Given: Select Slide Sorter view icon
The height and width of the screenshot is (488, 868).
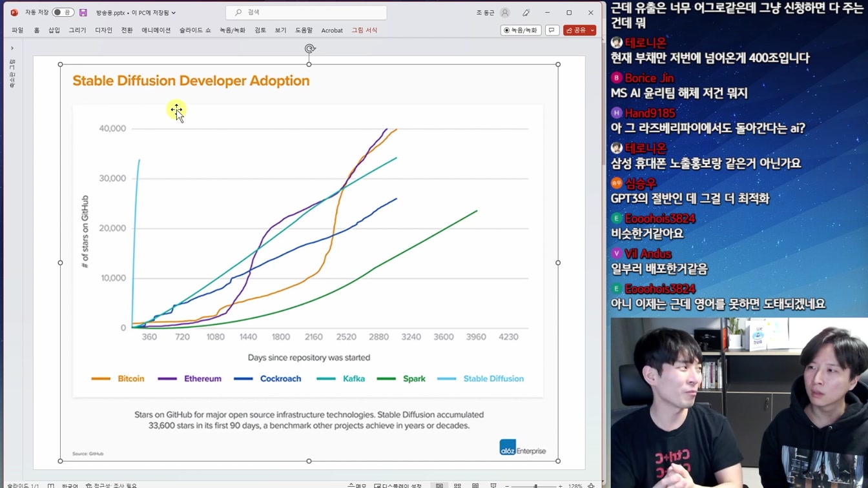Looking at the screenshot, I should (457, 485).
